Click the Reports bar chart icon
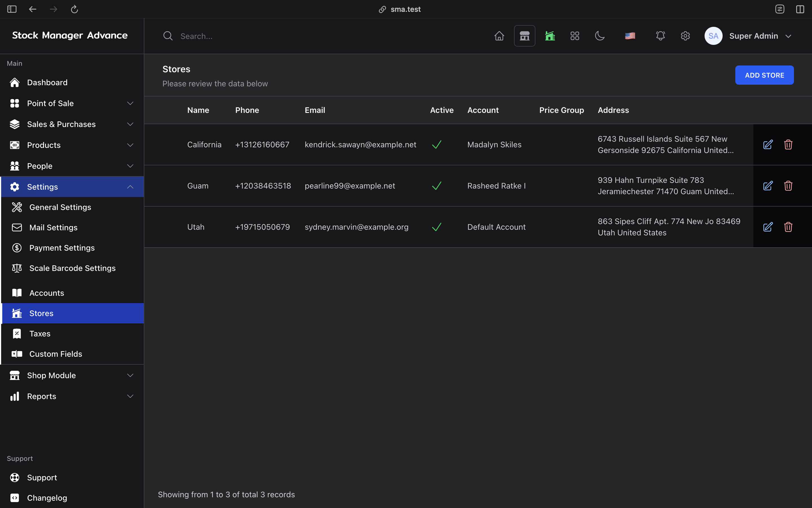The height and width of the screenshot is (508, 812). pos(14,397)
